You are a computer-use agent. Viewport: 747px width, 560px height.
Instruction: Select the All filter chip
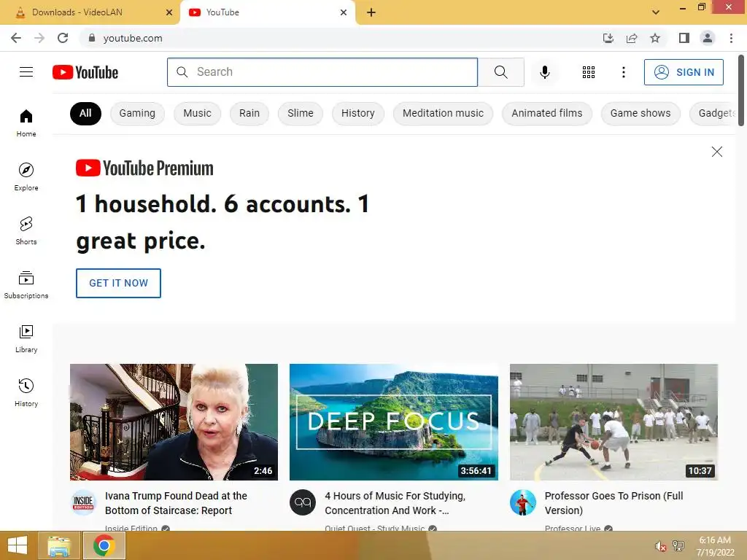click(x=85, y=113)
